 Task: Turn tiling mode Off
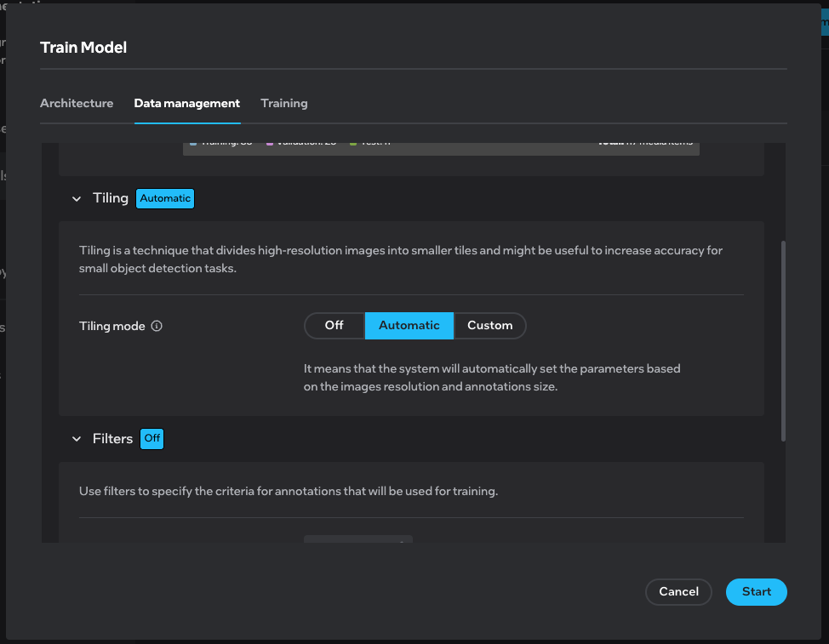(334, 326)
